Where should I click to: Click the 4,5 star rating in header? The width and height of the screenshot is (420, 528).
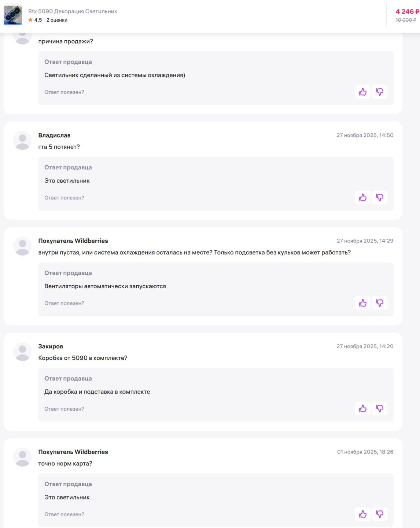[36, 20]
